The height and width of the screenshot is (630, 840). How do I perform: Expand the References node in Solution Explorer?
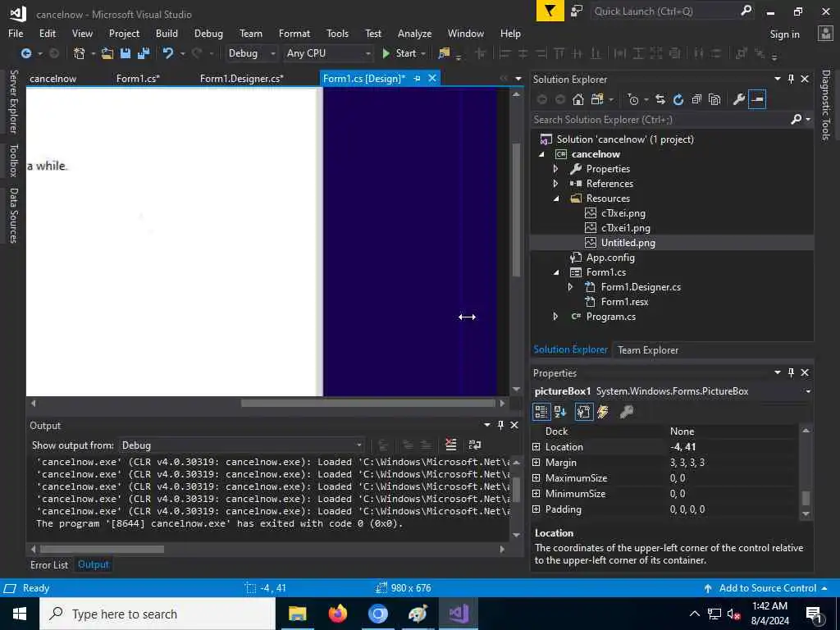(x=555, y=183)
